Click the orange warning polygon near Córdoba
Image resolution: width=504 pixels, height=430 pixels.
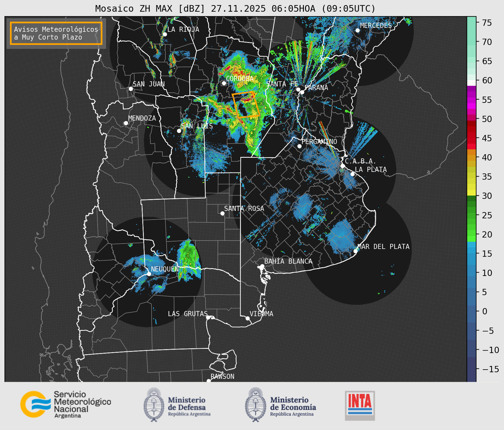click(246, 105)
